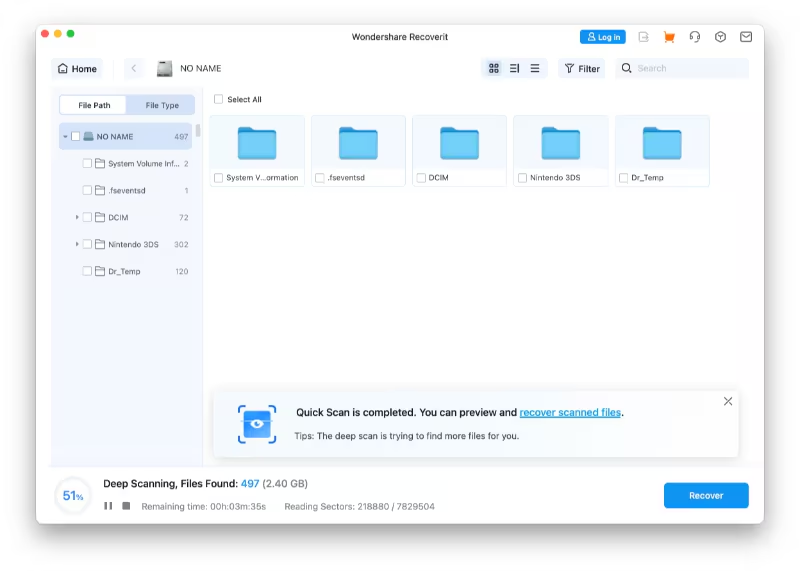Switch to detail list view
800x571 pixels.
(514, 68)
